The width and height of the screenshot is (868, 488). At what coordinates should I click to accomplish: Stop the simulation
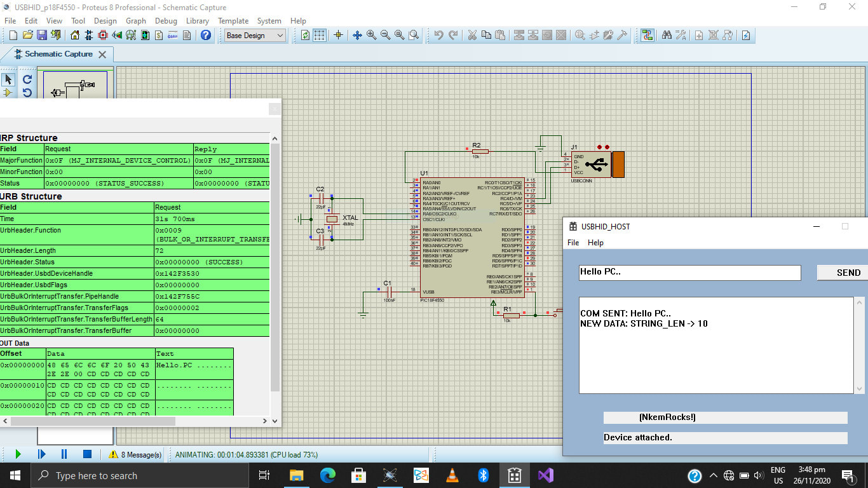coord(88,454)
